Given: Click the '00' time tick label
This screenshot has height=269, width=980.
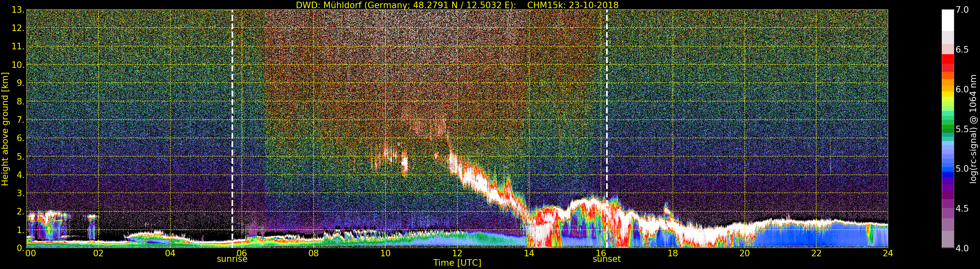Looking at the screenshot, I should (30, 253).
